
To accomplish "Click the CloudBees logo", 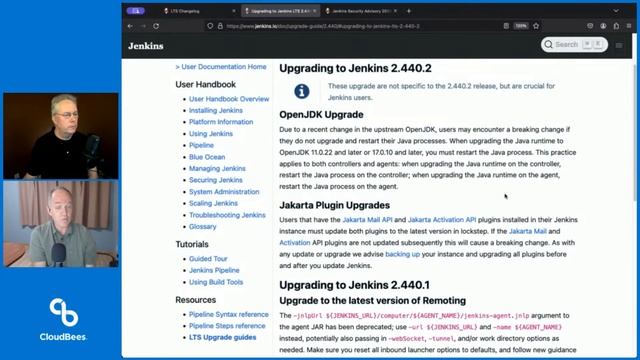I will (x=63, y=320).
